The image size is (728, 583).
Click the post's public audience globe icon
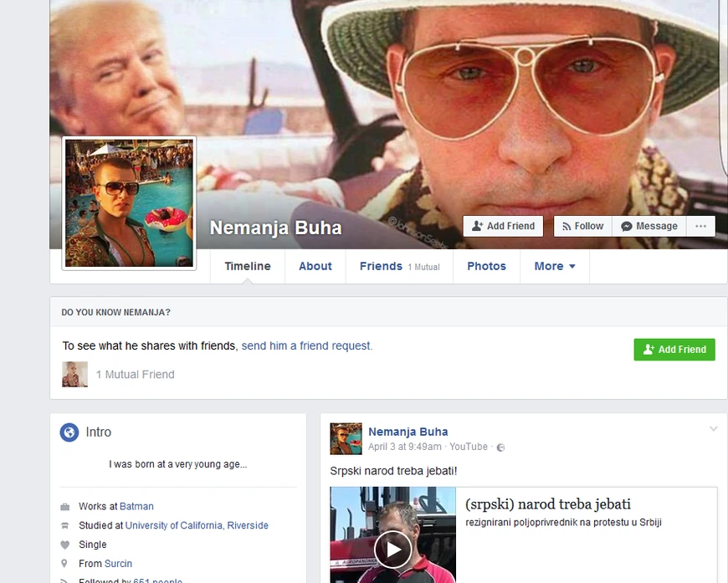[500, 447]
